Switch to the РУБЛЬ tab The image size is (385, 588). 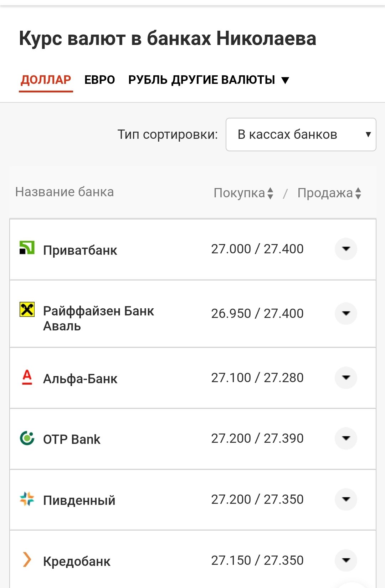coord(148,80)
